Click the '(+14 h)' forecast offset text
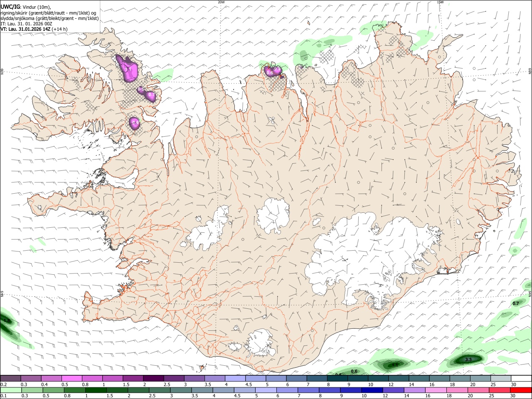532x399 pixels. (60, 29)
